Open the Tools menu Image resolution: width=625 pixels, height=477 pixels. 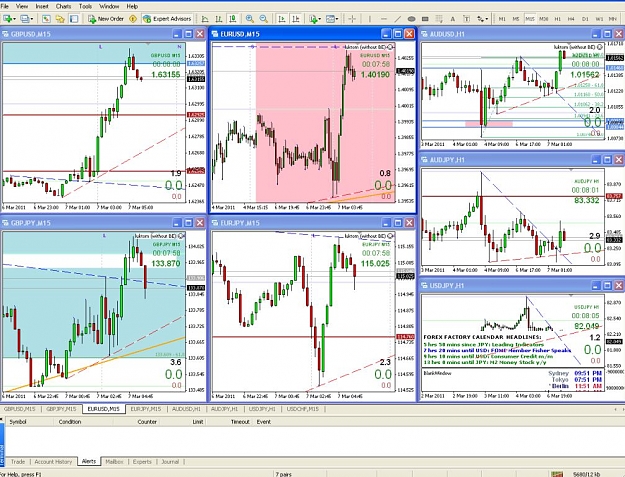tap(85, 6)
